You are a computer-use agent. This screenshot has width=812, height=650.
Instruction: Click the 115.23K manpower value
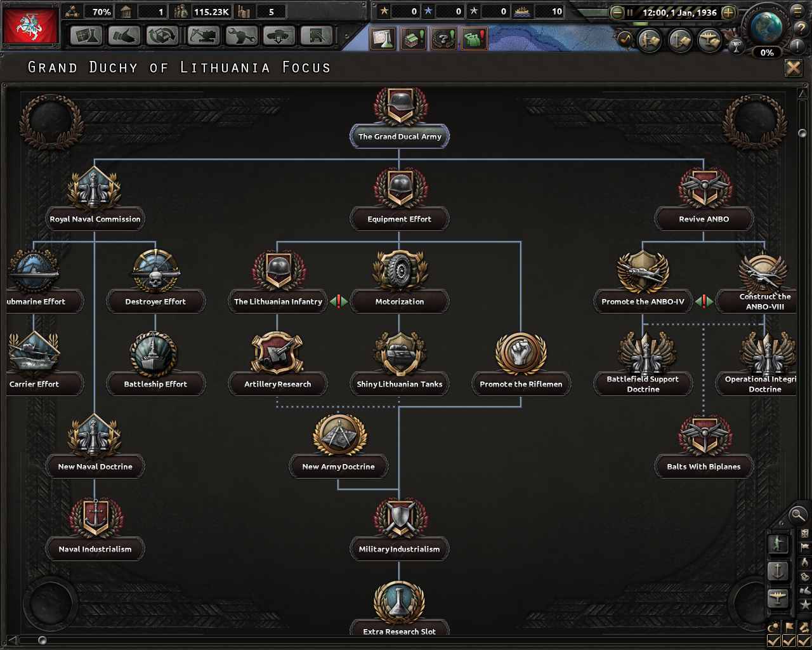click(211, 11)
